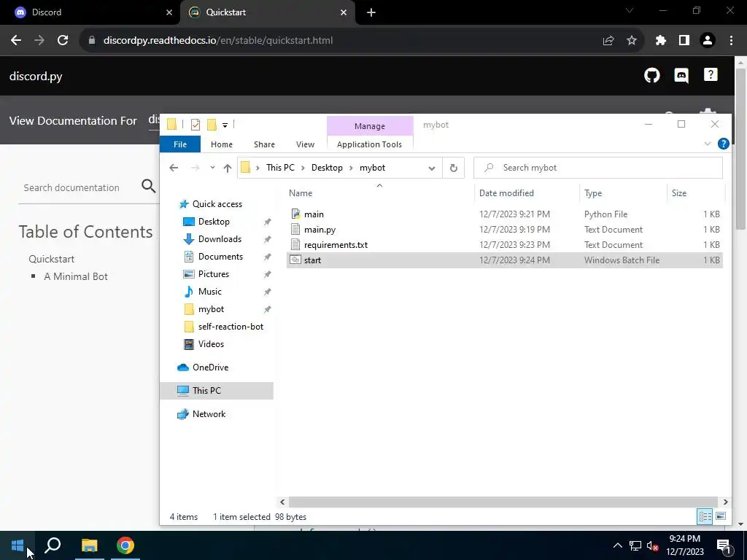Image resolution: width=747 pixels, height=560 pixels.
Task: Sort files by Type column
Action: click(x=593, y=192)
